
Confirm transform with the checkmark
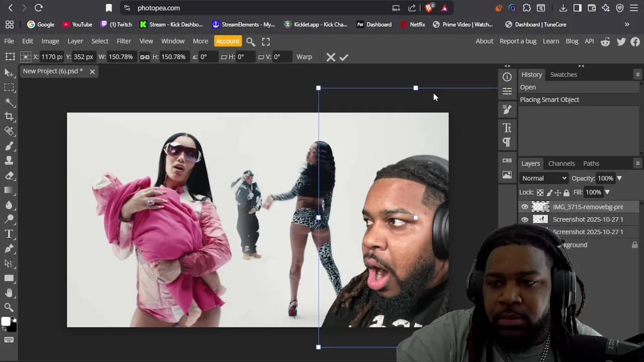(344, 57)
